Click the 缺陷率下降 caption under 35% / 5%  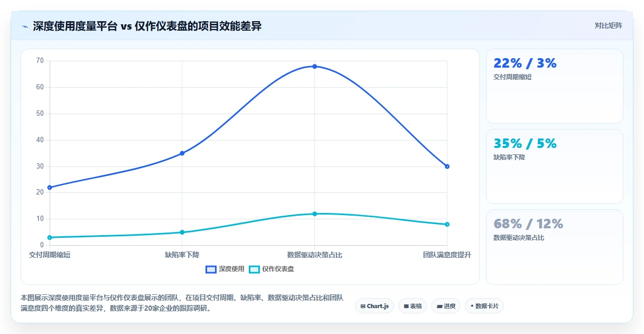(x=509, y=157)
